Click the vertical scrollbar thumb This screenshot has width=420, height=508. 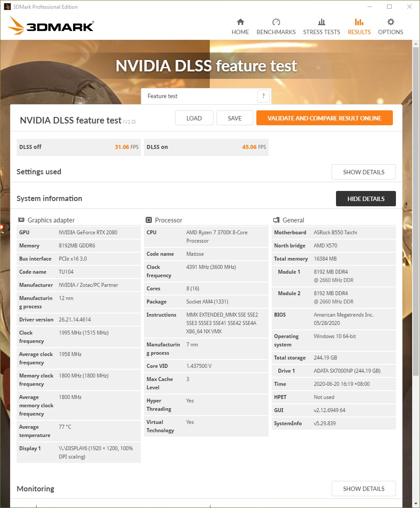416,210
